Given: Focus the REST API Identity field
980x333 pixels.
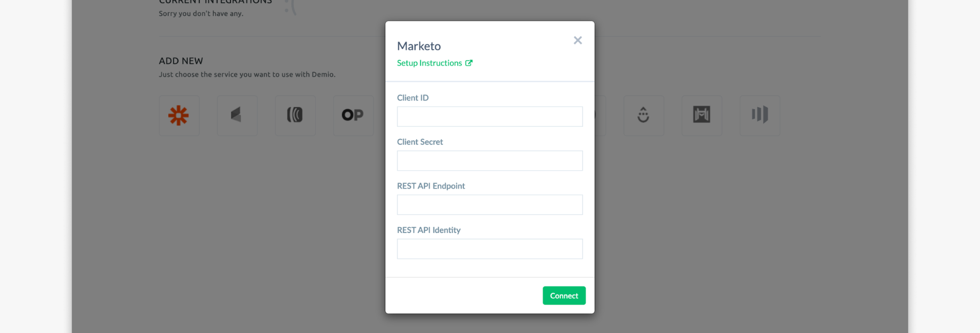Looking at the screenshot, I should point(490,249).
